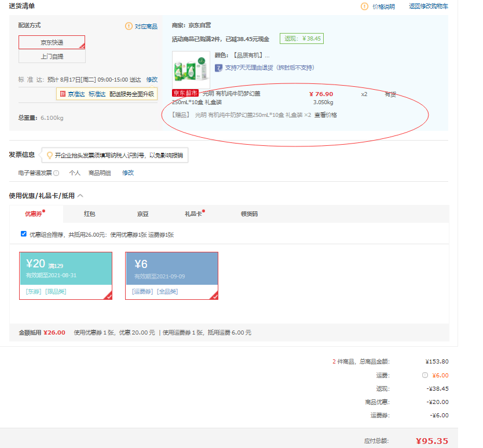Click the 7-day return shield icon
Screen dimensions: 483x448
pos(218,68)
